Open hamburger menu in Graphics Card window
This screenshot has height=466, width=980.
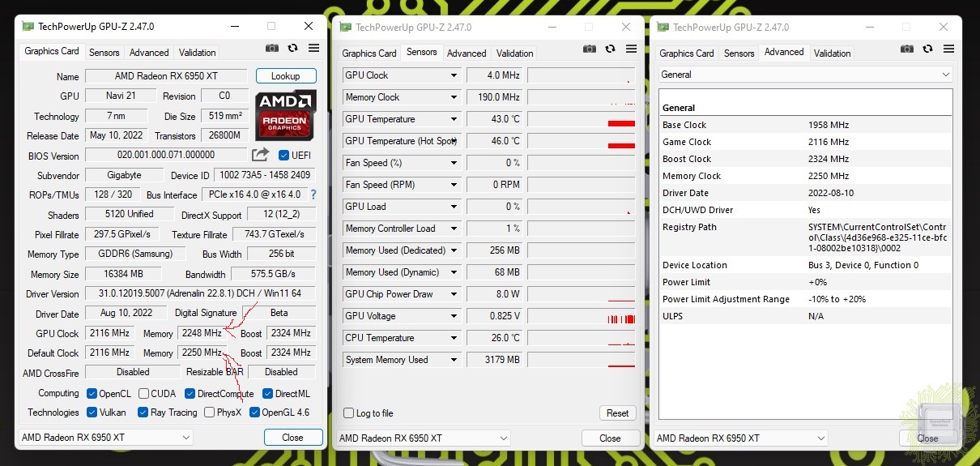(313, 49)
